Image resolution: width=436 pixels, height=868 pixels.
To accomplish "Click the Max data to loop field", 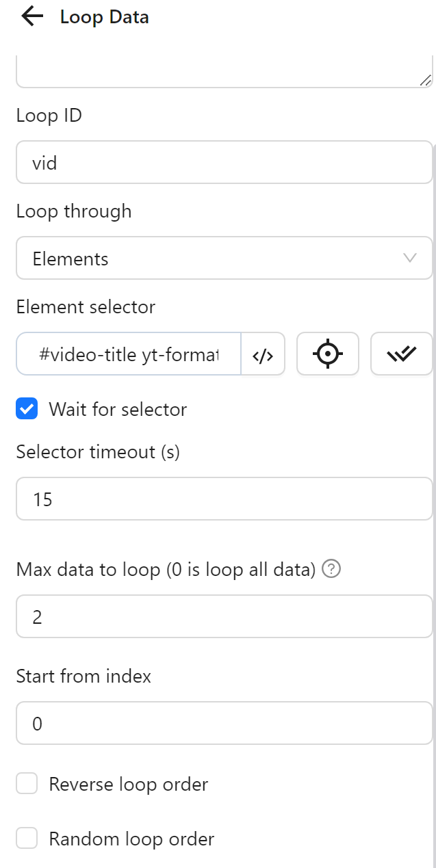I will pos(225,616).
